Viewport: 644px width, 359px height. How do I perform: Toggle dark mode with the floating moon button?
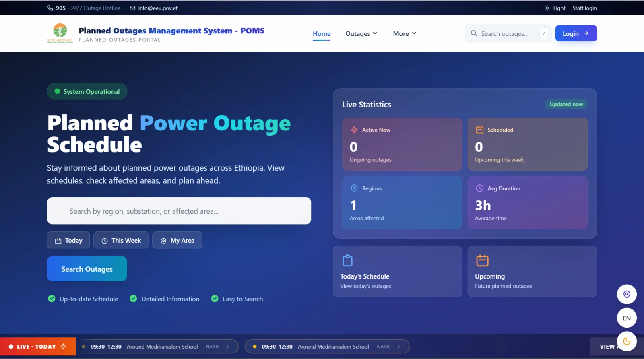(x=627, y=341)
